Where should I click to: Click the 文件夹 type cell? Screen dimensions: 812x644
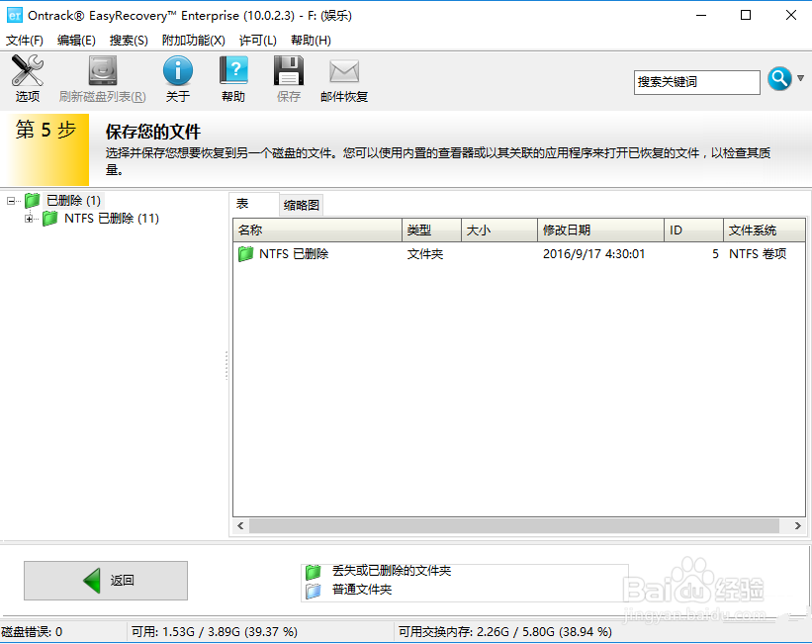(x=425, y=254)
